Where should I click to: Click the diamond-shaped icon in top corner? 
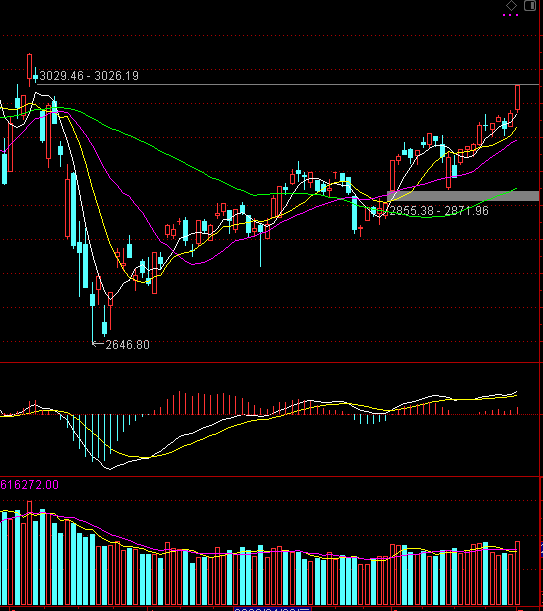click(x=511, y=5)
